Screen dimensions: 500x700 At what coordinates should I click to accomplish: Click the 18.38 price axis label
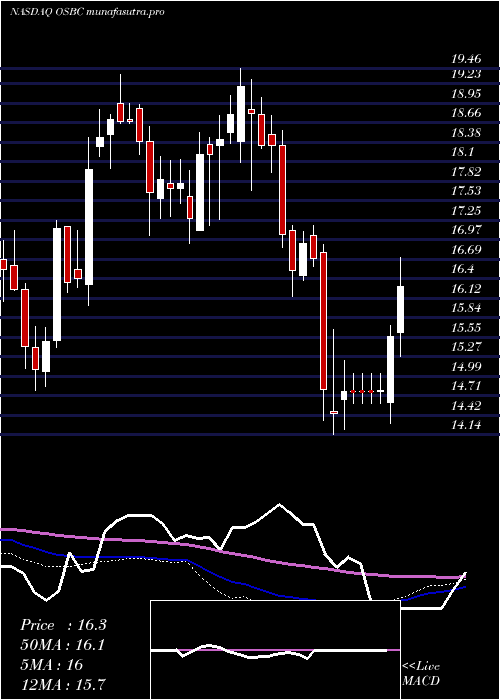pos(466,133)
